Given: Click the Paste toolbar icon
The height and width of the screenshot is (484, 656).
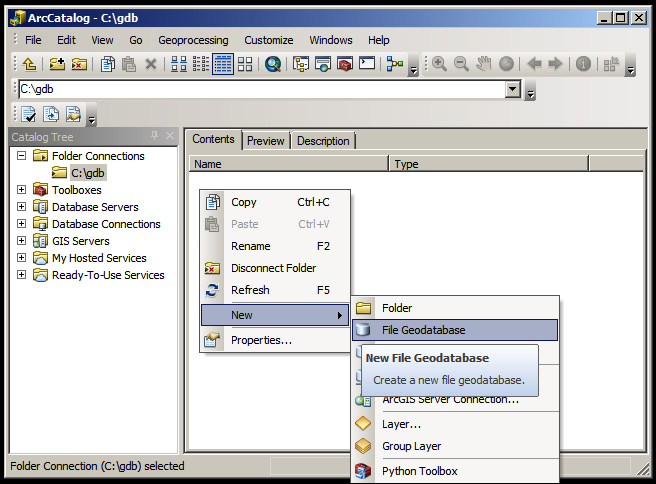Looking at the screenshot, I should [129, 64].
